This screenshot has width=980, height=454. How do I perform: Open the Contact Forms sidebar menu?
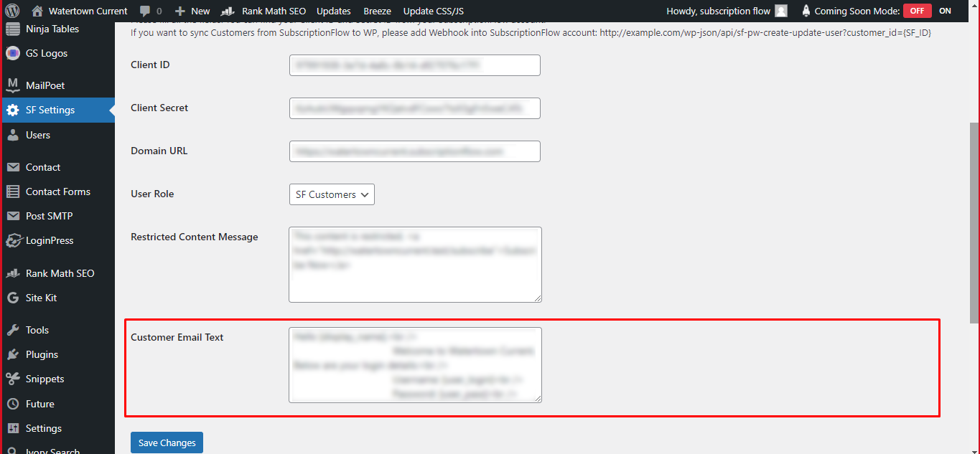point(58,191)
